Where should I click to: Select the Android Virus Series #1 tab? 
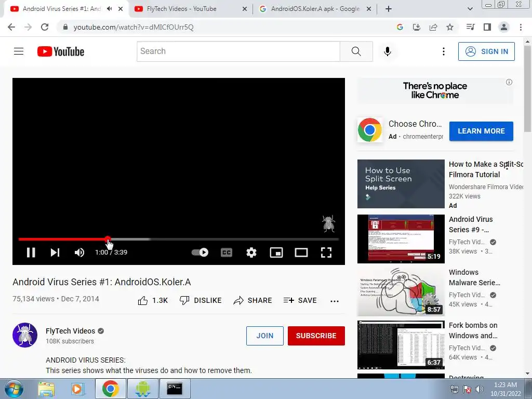coord(61,9)
